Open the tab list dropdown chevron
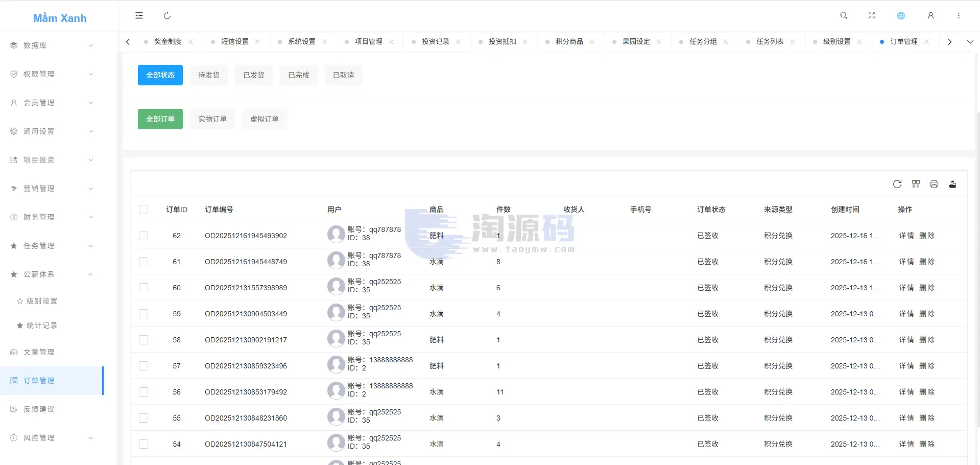This screenshot has height=465, width=980. point(970,42)
